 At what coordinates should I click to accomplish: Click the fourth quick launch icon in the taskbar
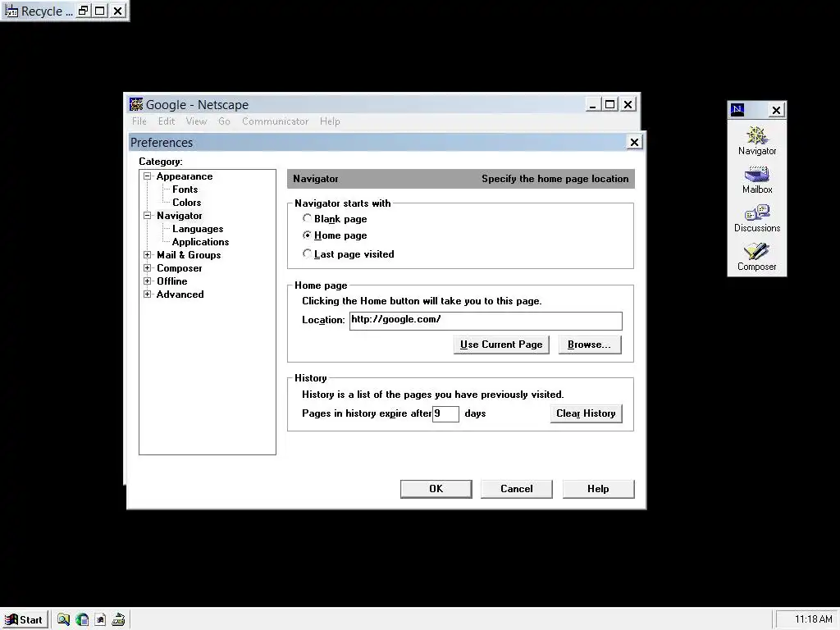[x=118, y=619]
